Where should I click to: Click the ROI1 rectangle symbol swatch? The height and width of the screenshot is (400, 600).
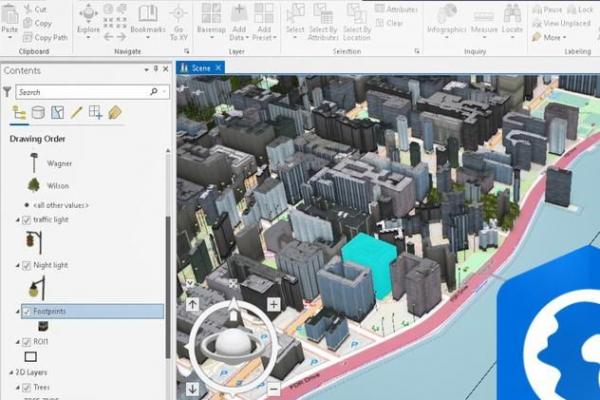[30, 356]
